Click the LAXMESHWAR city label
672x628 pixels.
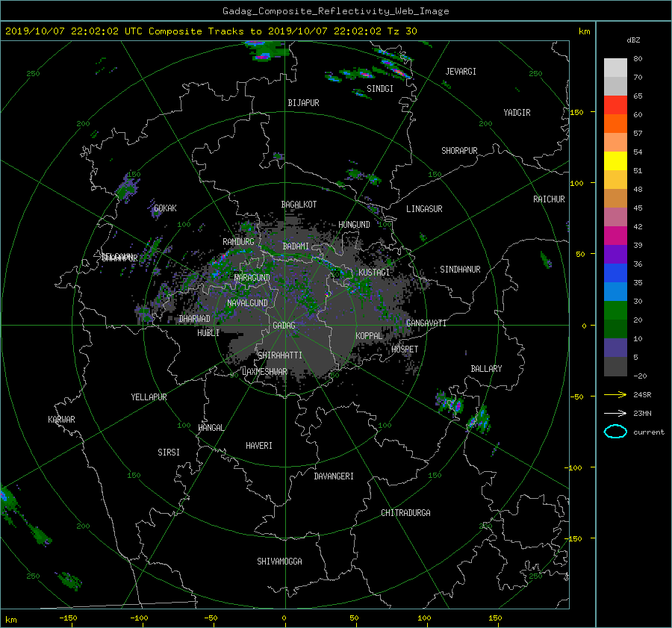(x=264, y=372)
